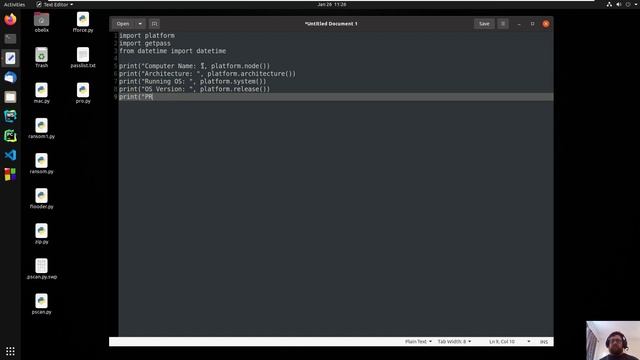This screenshot has height=360, width=640.
Task: Open Tab Width dropdown
Action: [454, 342]
